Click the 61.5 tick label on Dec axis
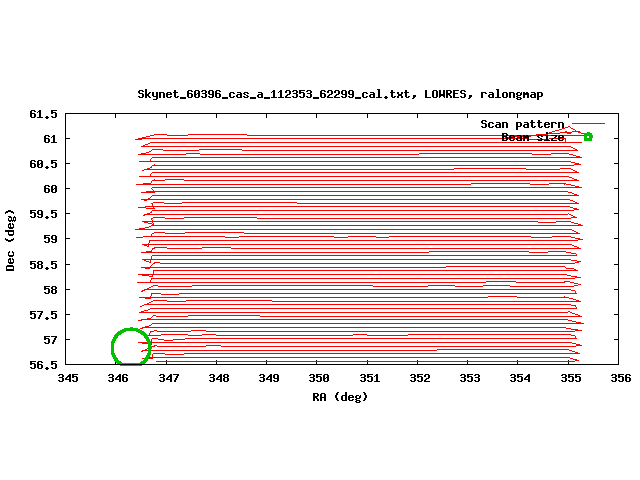 [x=43, y=114]
